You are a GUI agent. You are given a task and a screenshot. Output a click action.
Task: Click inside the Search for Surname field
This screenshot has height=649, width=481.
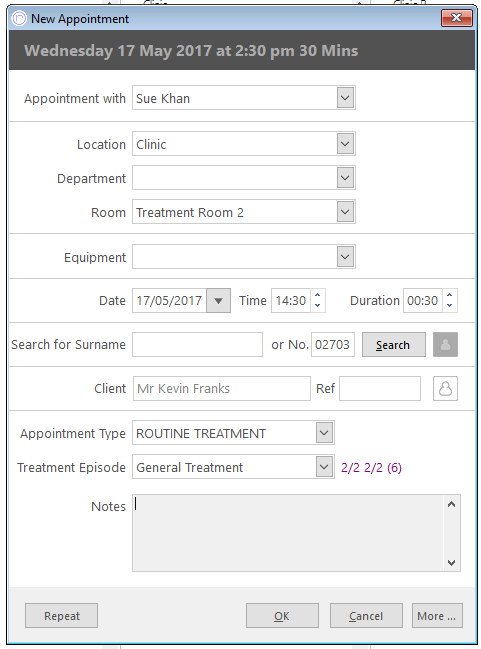click(x=197, y=344)
